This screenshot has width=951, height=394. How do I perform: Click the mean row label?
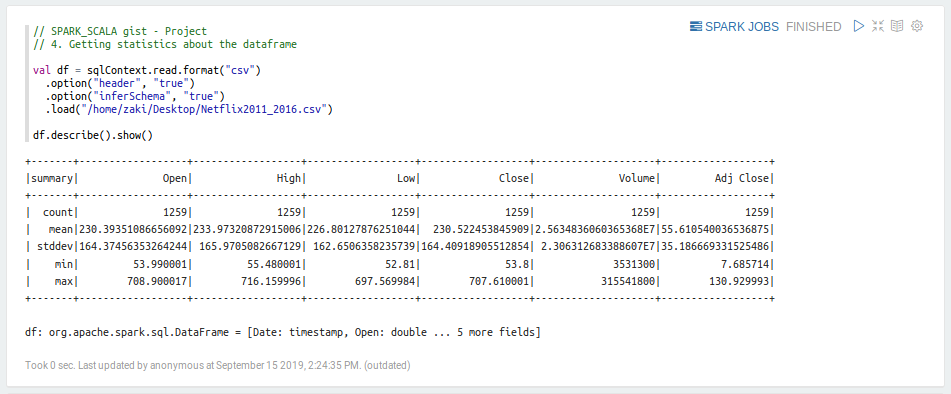61,230
